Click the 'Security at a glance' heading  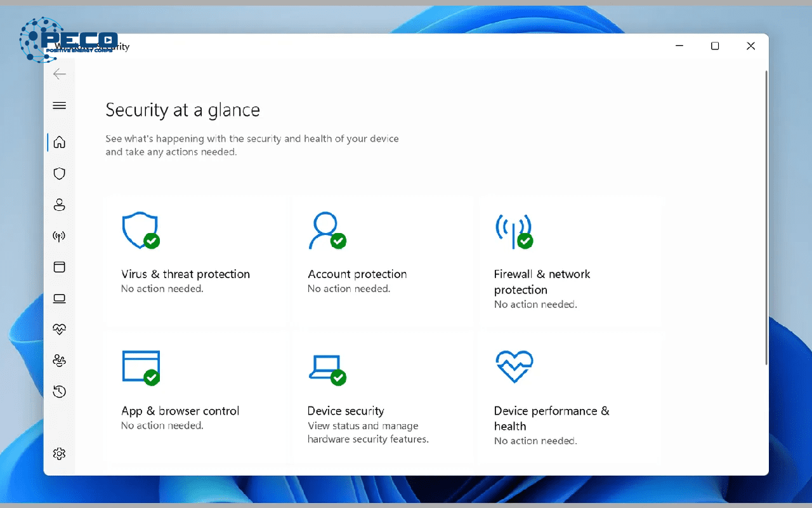(x=183, y=110)
